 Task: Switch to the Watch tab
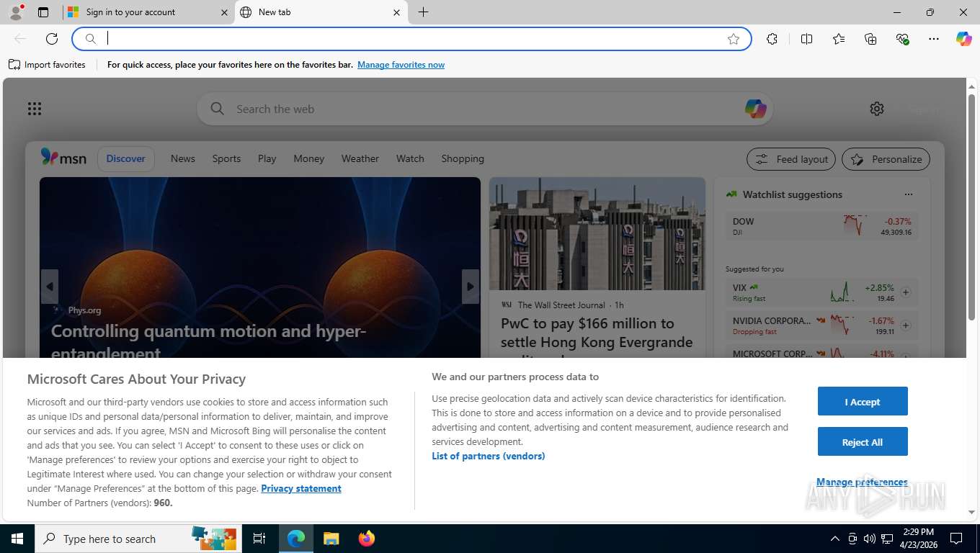tap(410, 158)
